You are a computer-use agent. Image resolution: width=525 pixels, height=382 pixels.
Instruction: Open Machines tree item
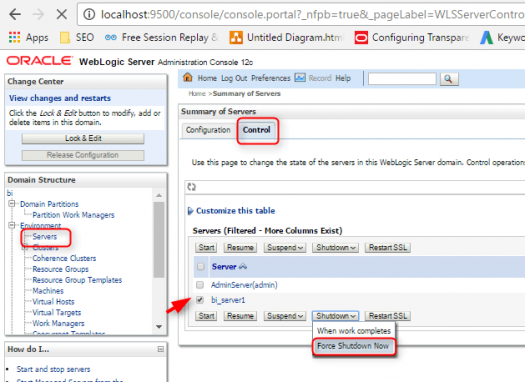tap(48, 291)
